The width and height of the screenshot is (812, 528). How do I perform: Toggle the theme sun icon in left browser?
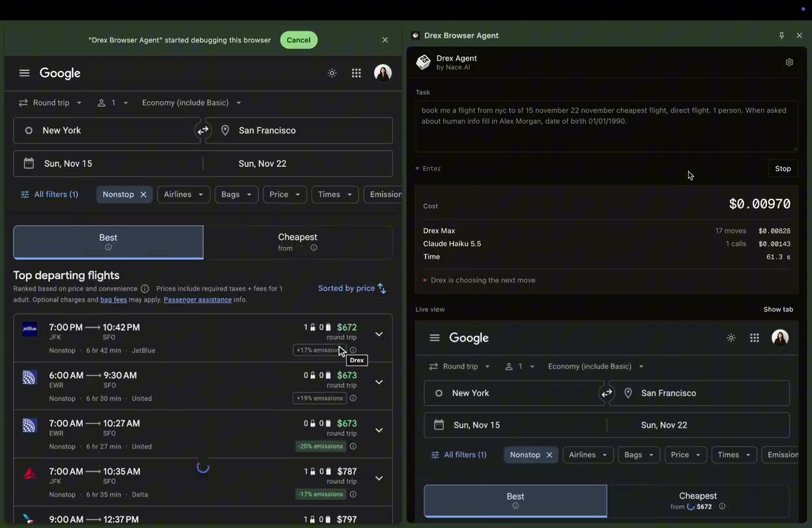tap(332, 73)
